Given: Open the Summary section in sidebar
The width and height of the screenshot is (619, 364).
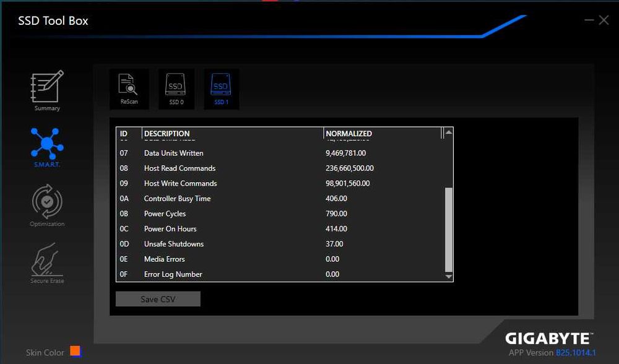Looking at the screenshot, I should click(47, 90).
